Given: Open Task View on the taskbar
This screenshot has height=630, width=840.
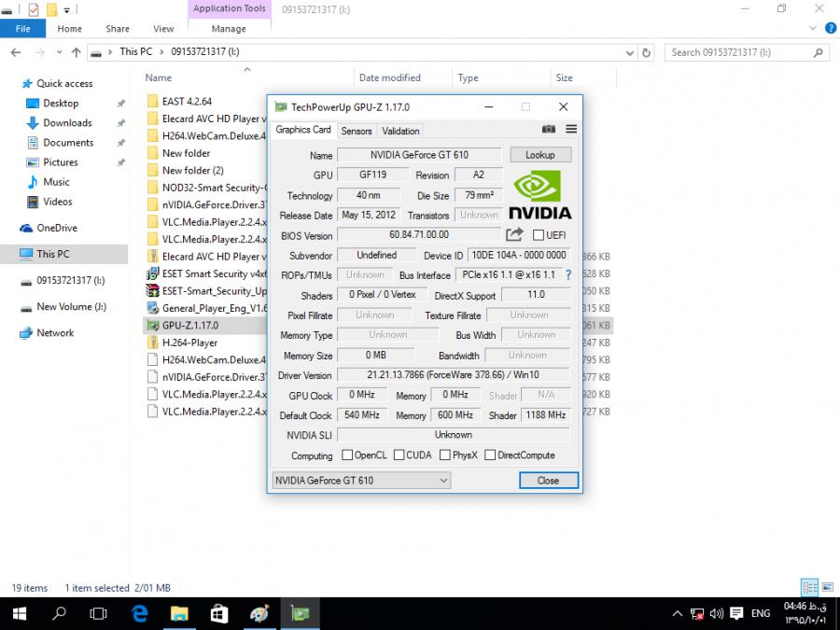Looking at the screenshot, I should pos(99,613).
